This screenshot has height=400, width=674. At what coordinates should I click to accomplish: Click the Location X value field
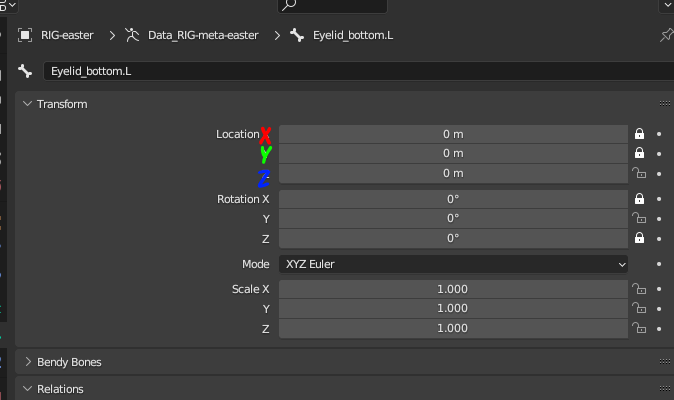[x=453, y=134]
